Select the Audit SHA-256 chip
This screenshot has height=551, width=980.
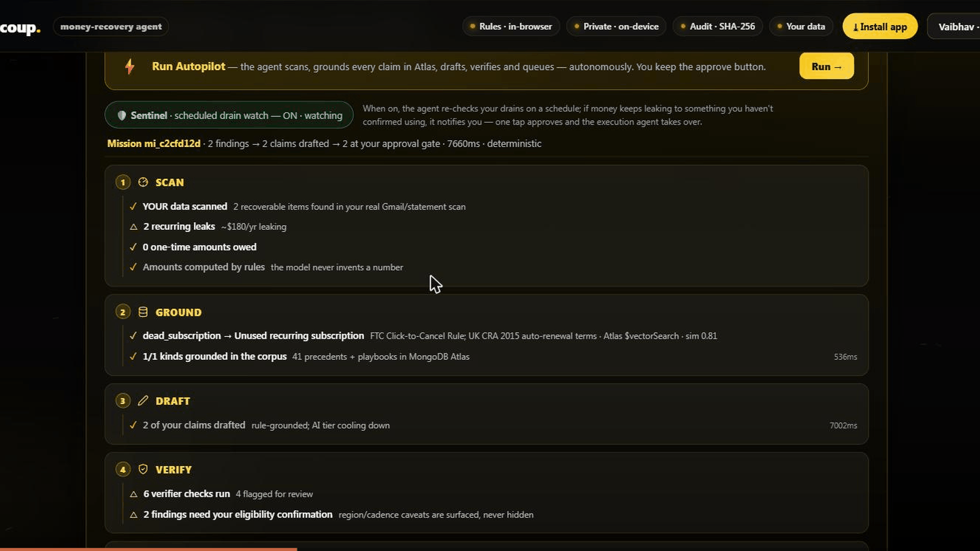(x=717, y=27)
